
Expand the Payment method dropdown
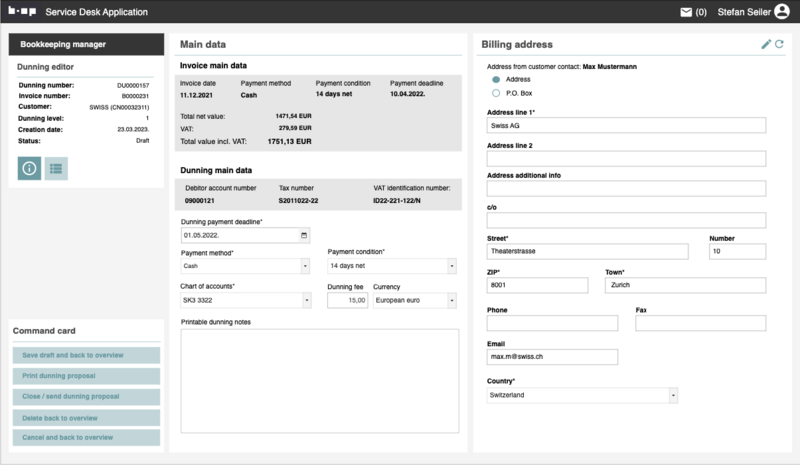coord(304,267)
